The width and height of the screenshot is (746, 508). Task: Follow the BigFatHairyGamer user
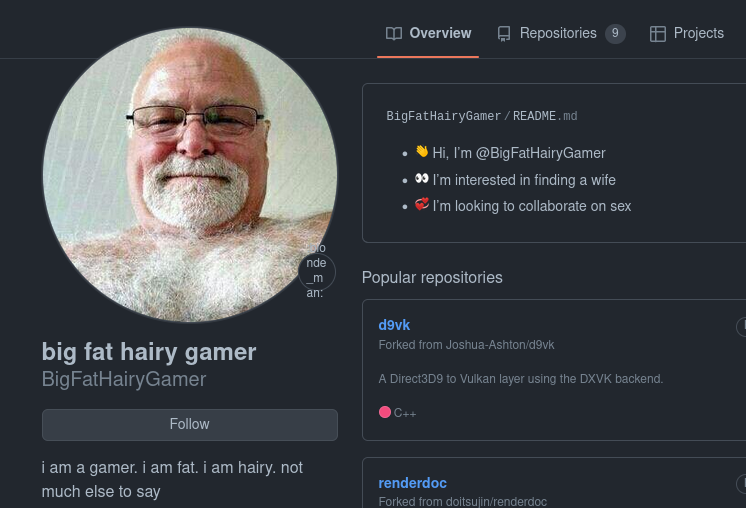pyautogui.click(x=190, y=424)
